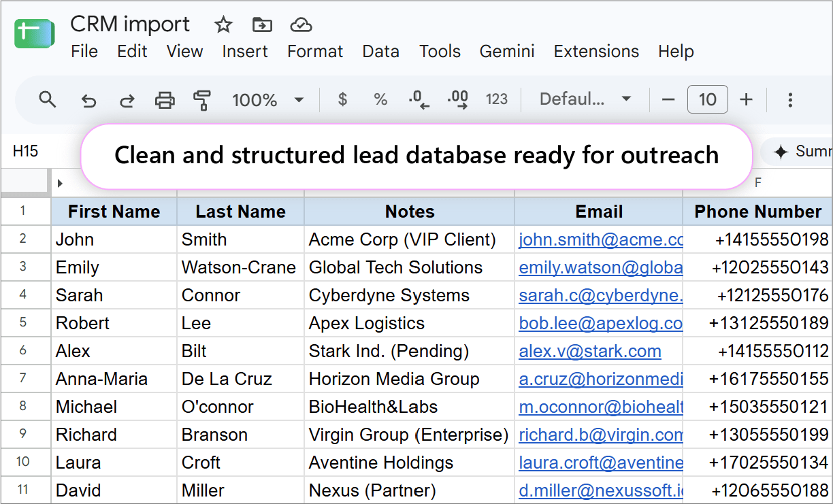The image size is (833, 504).
Task: Select the O'connor cell
Action: coord(240,407)
